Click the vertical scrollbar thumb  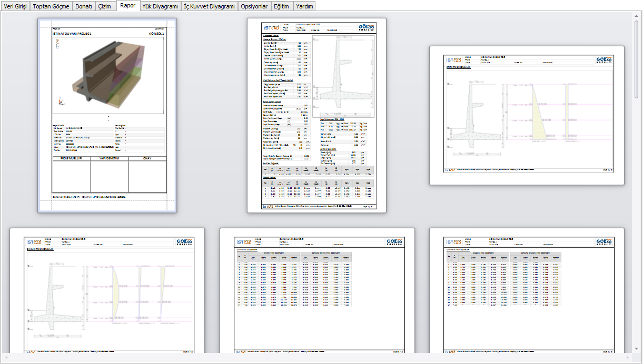click(x=636, y=59)
